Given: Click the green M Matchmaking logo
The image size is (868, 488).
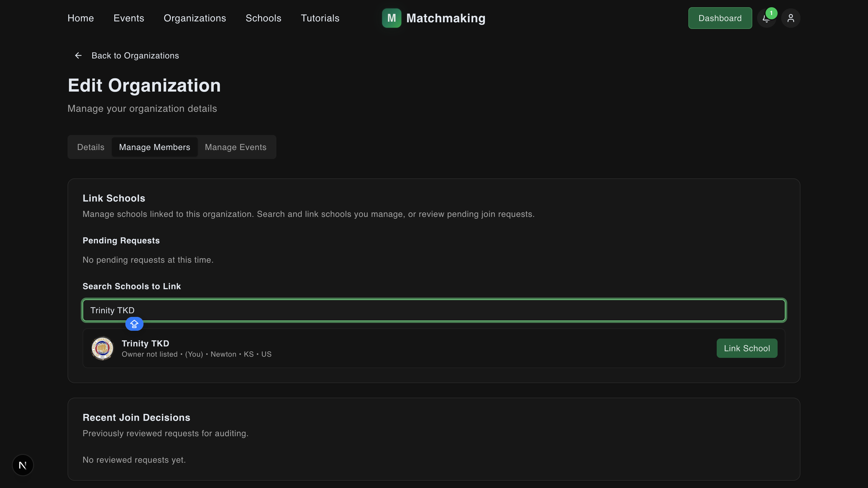Looking at the screenshot, I should 392,18.
